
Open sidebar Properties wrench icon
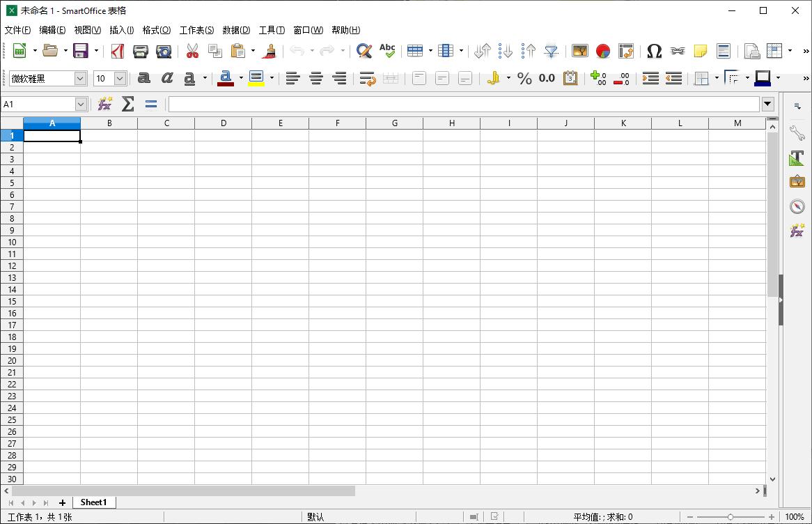click(797, 133)
